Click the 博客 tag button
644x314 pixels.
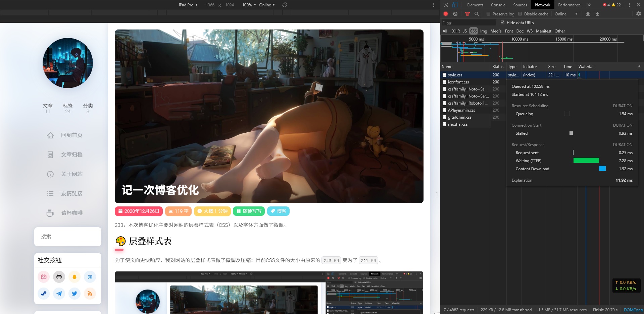coord(278,211)
